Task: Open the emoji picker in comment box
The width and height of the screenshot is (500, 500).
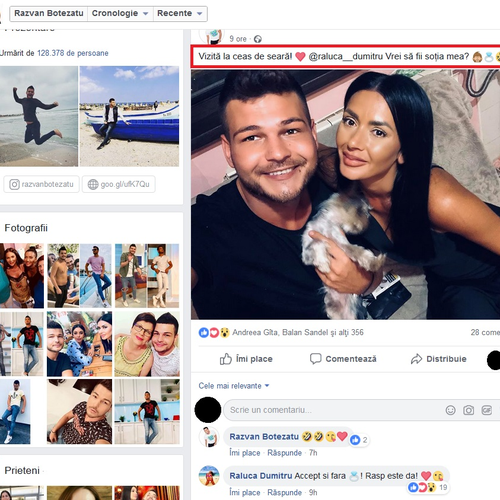Action: (x=450, y=410)
